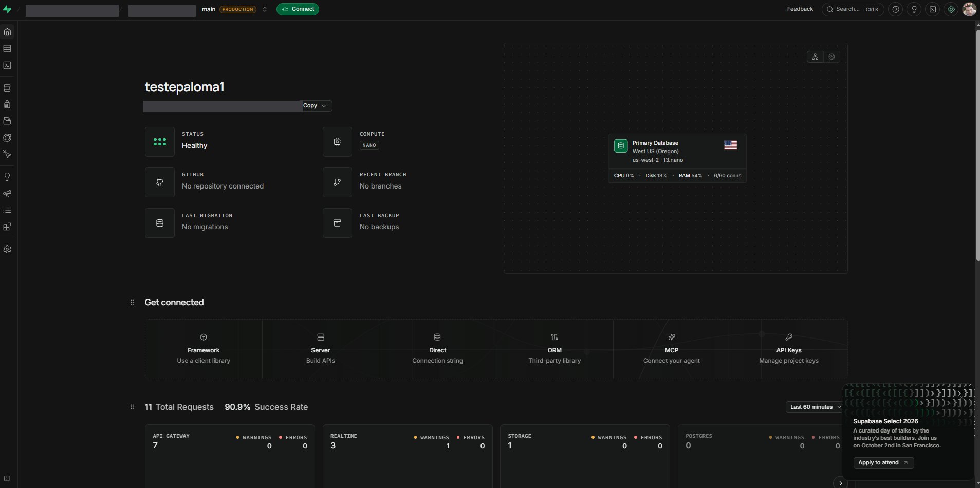The width and height of the screenshot is (980, 488).
Task: Open the API Gateway stats card
Action: pyautogui.click(x=230, y=456)
